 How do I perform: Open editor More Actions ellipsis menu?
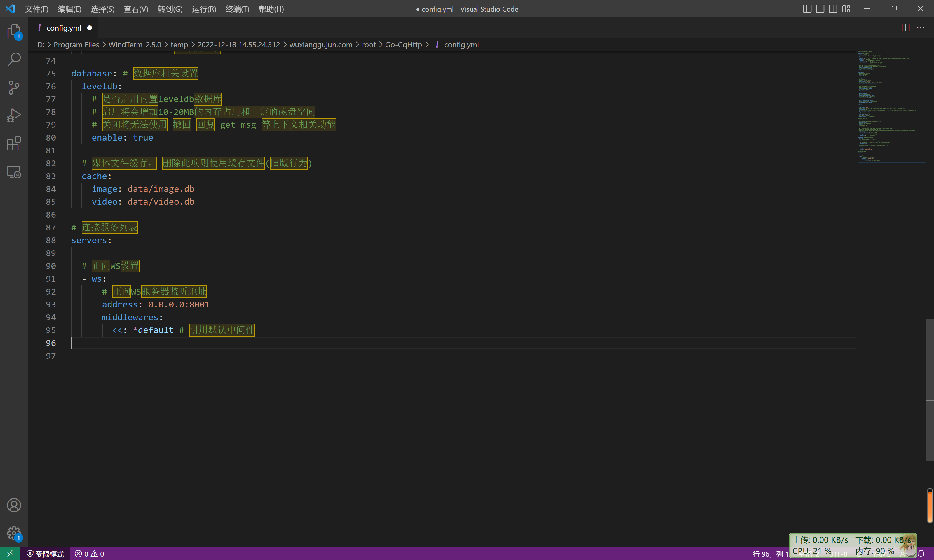921,27
